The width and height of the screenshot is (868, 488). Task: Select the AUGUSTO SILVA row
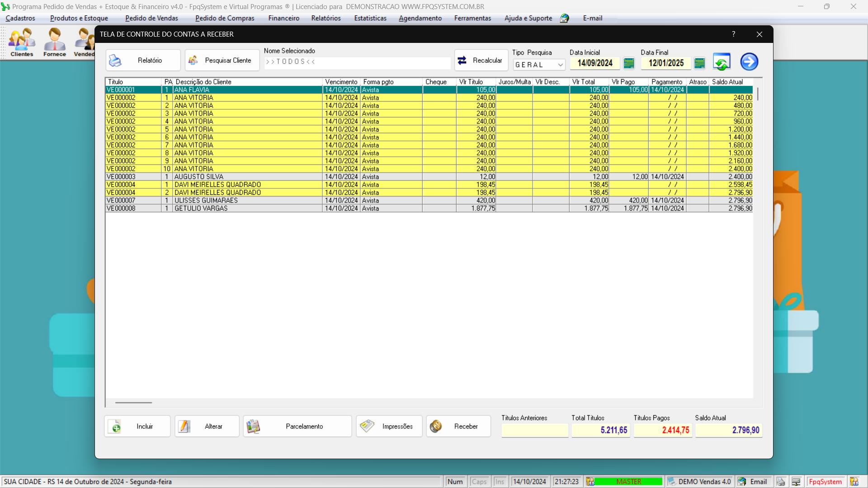coord(429,177)
